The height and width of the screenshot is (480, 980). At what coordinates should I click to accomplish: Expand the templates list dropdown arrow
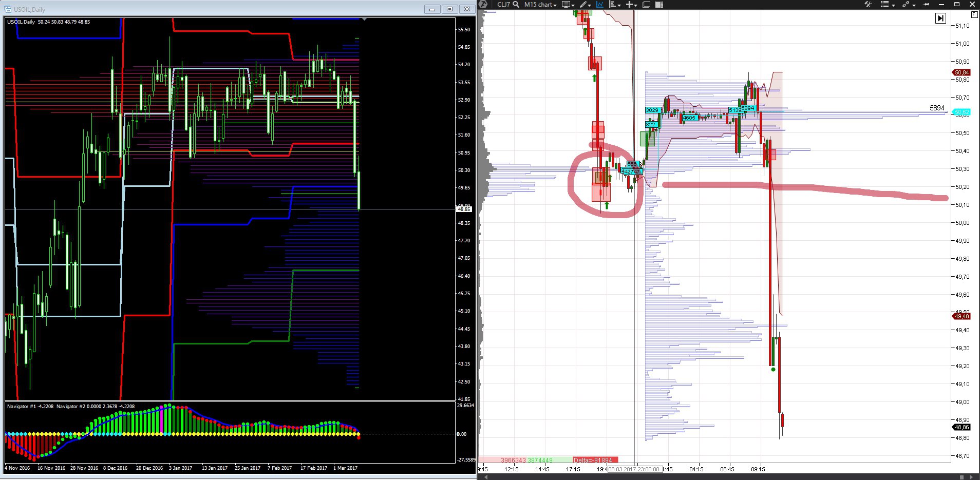pyautogui.click(x=894, y=5)
